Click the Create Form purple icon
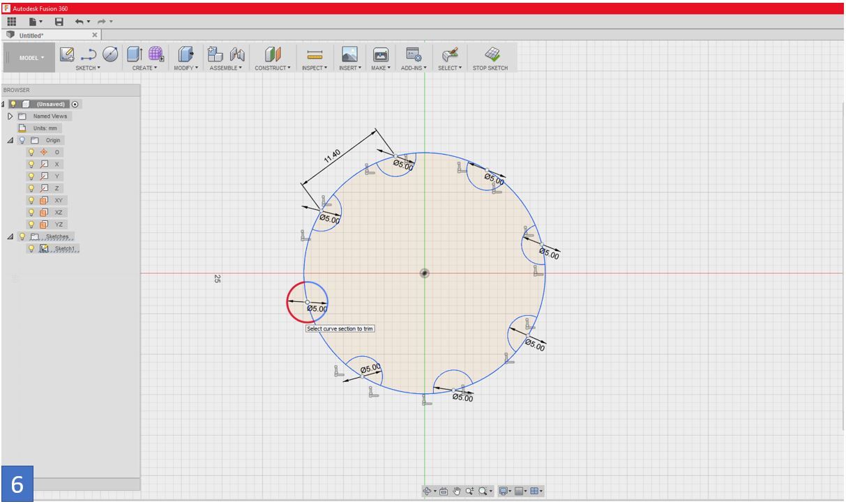 tap(156, 54)
